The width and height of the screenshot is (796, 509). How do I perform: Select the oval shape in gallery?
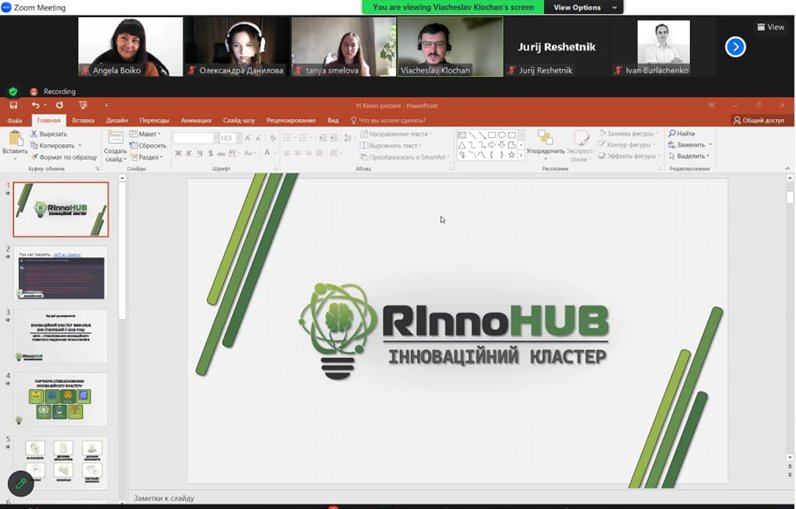[502, 135]
